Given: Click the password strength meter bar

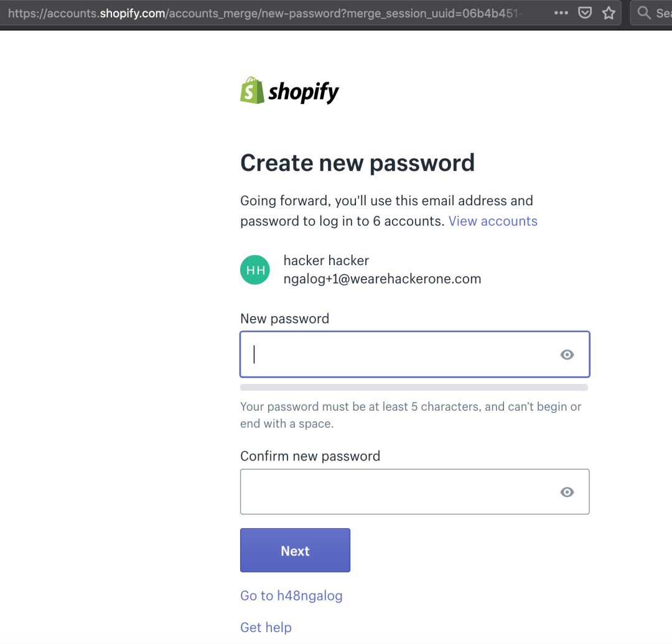Looking at the screenshot, I should [414, 388].
